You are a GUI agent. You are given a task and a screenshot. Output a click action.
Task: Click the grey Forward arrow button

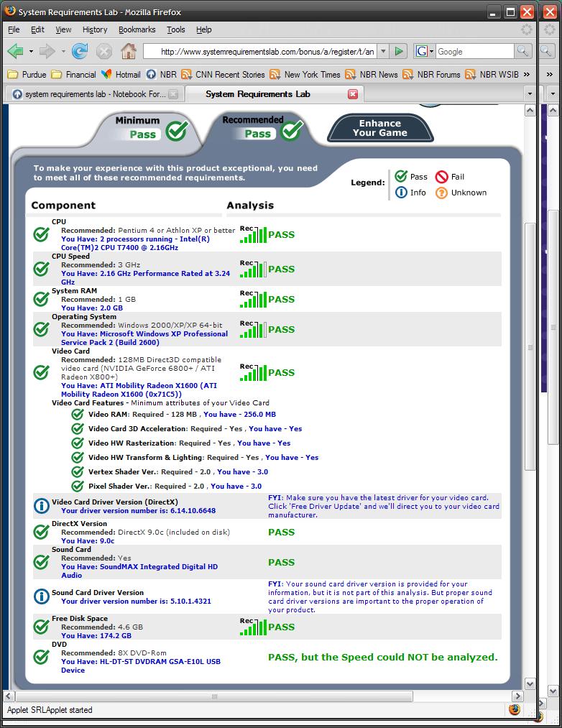(x=47, y=51)
